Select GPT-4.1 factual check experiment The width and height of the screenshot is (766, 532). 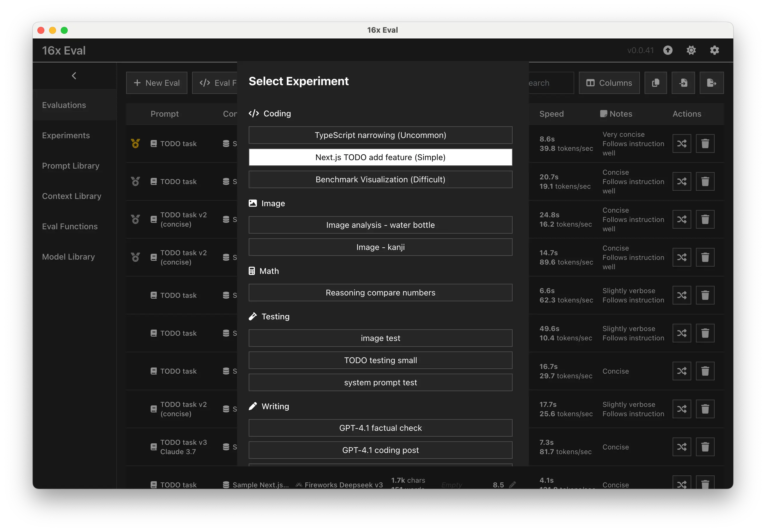pyautogui.click(x=380, y=428)
